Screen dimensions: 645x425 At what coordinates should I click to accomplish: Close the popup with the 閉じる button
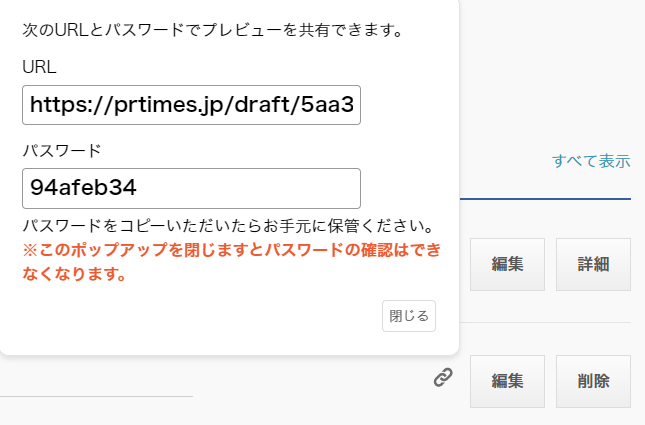coord(409,316)
